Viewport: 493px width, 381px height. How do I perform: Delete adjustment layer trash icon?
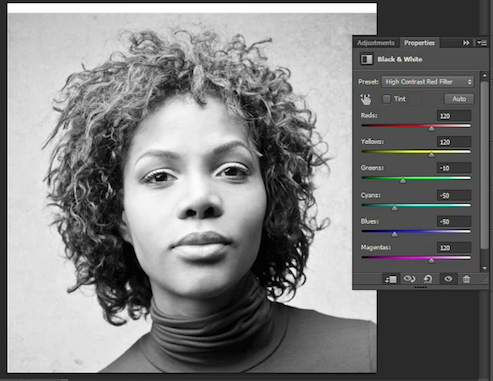[x=466, y=279]
